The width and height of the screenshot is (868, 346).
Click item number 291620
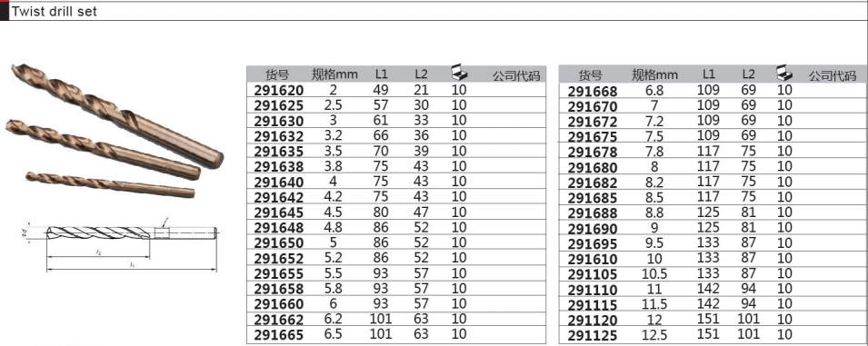[279, 90]
